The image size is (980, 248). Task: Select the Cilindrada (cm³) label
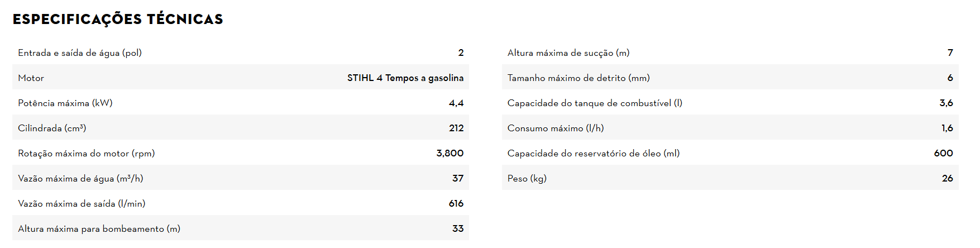point(52,128)
